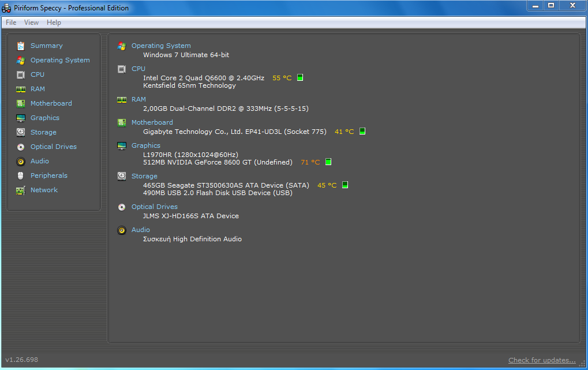Click the Optical Drives heading link
Image resolution: width=588 pixels, height=370 pixels.
(x=155, y=207)
